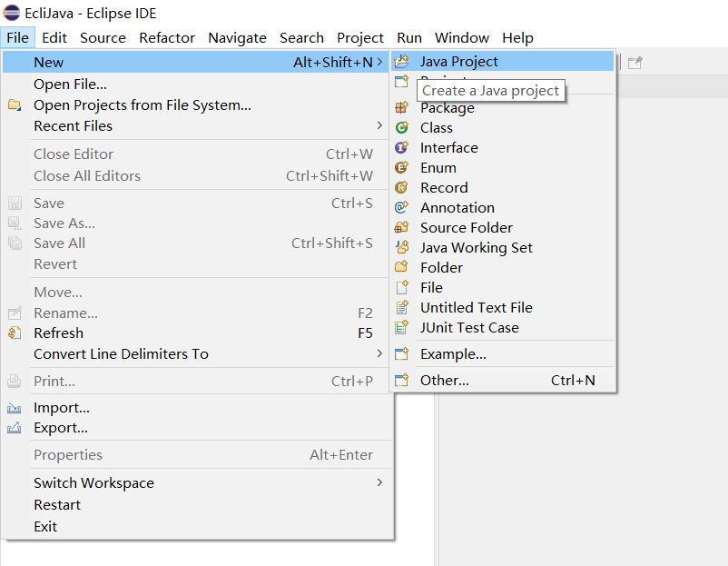The height and width of the screenshot is (566, 728).
Task: Select Annotation in New submenu
Action: click(502, 207)
